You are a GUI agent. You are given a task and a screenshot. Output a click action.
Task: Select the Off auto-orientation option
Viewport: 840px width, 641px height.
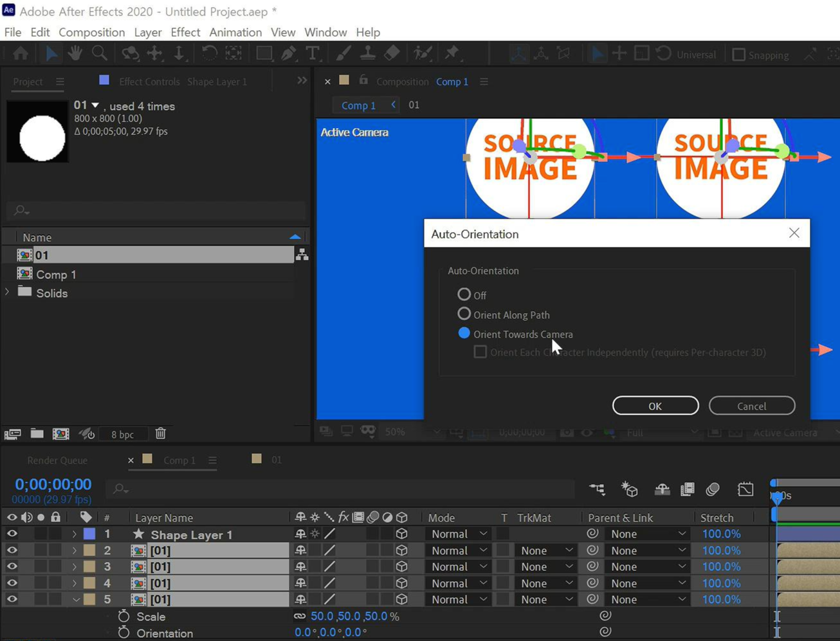coord(464,294)
